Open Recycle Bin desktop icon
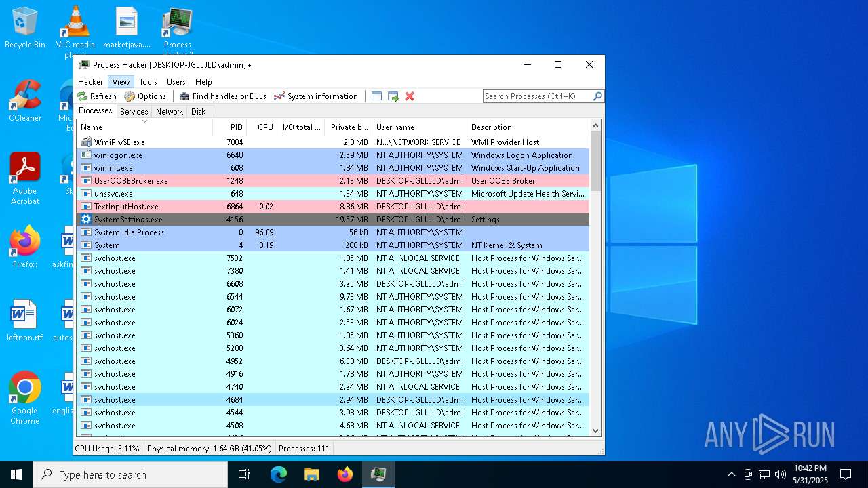The height and width of the screenshot is (488, 868). click(x=25, y=28)
